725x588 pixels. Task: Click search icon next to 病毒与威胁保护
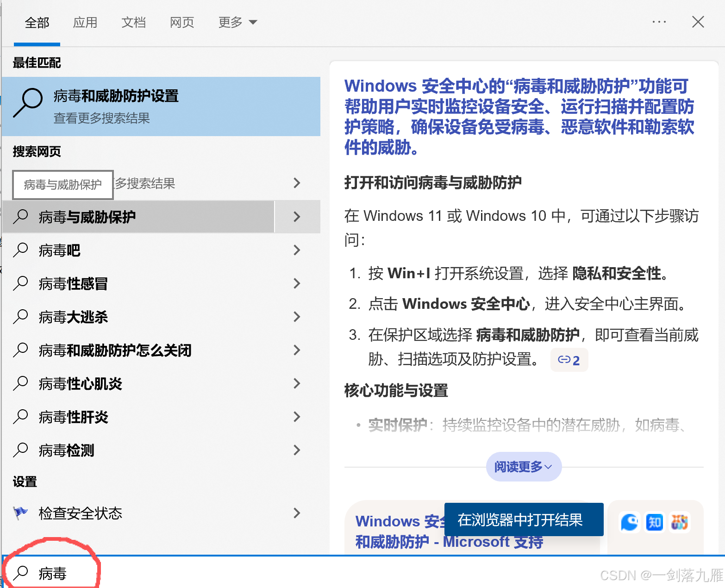click(20, 217)
